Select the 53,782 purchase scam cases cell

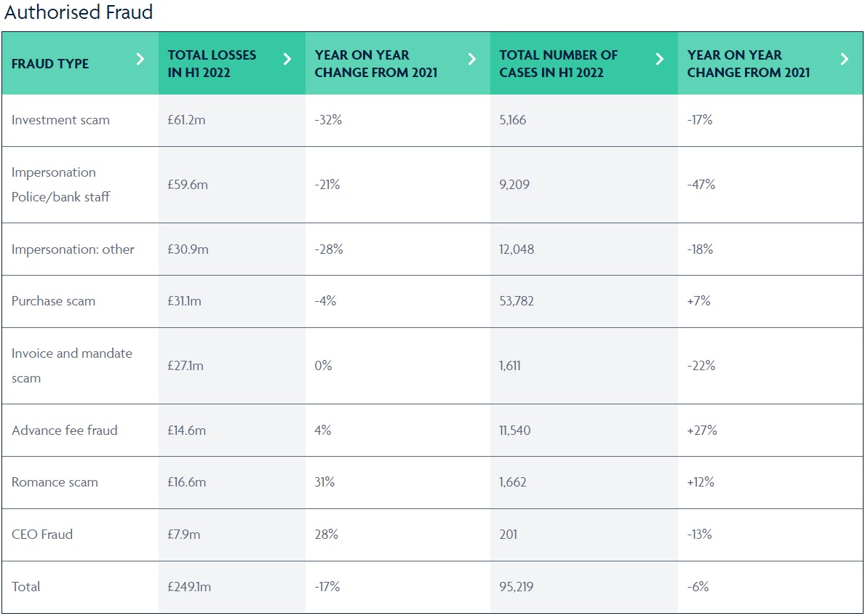click(517, 301)
